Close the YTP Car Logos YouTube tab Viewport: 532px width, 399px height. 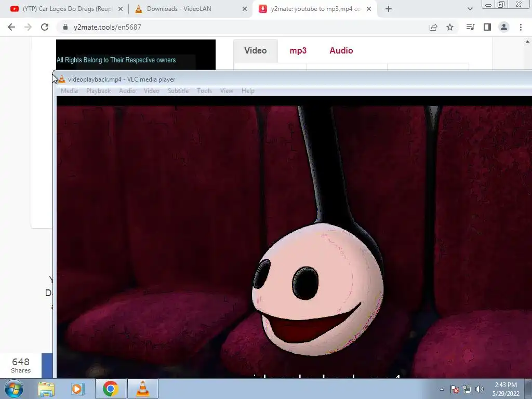(121, 9)
